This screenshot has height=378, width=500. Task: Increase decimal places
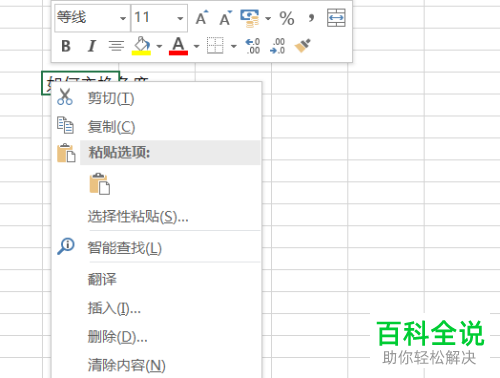(253, 46)
